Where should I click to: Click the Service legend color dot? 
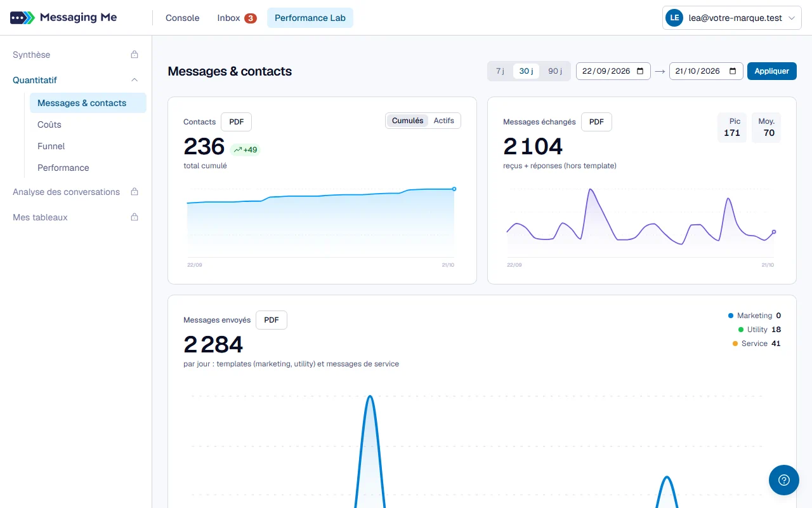click(735, 344)
